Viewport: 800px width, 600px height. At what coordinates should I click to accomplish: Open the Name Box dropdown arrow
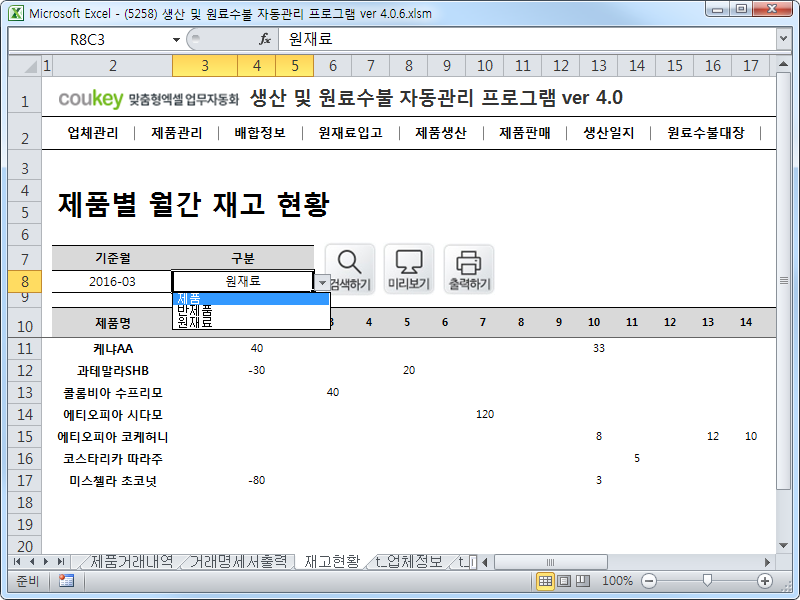tap(176, 40)
